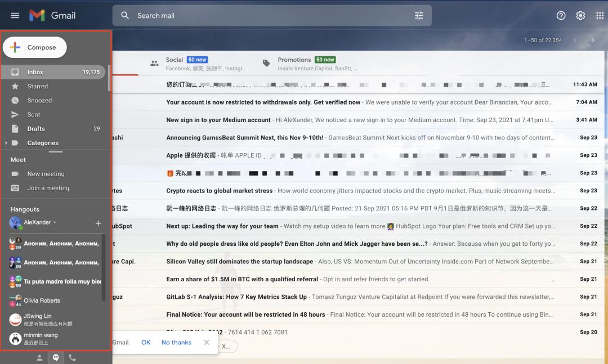Go to the older page arrow
The image size is (608, 364).
[592, 40]
